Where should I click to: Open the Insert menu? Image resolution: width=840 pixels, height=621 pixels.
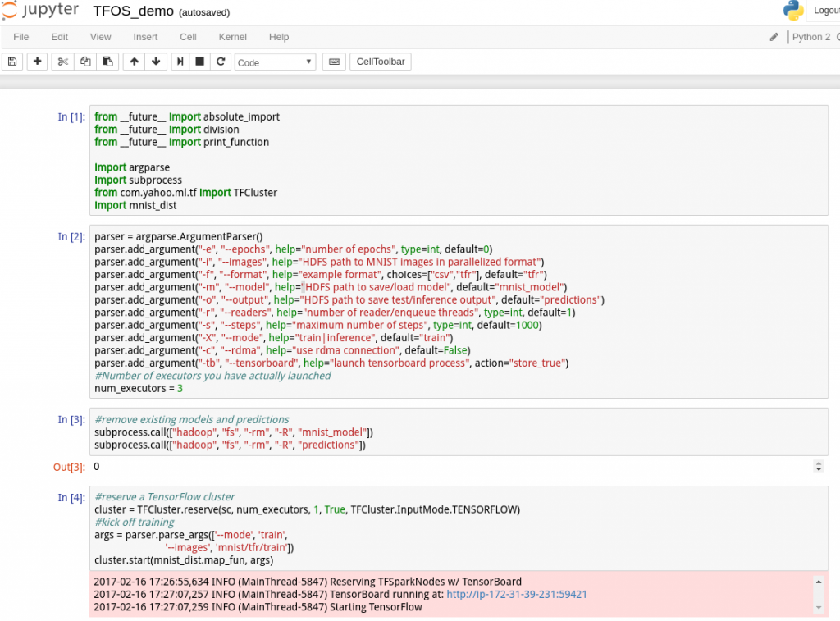click(145, 37)
